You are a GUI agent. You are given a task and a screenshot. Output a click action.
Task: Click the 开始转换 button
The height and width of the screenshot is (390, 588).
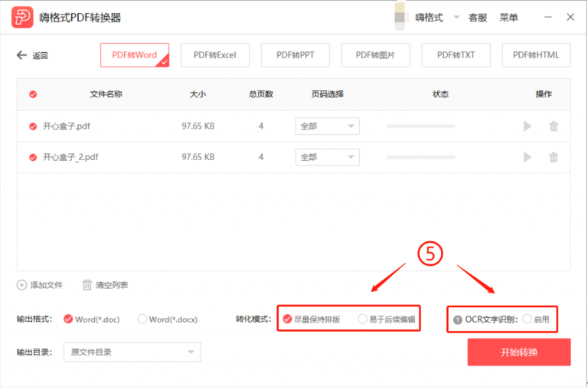tap(519, 352)
